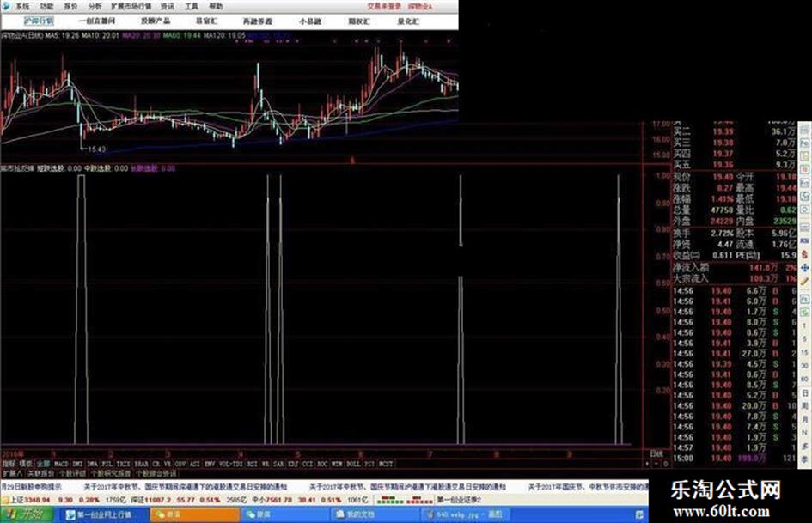Switch to daily 日 period in right toolbar
The height and width of the screenshot is (523, 812).
(x=805, y=393)
